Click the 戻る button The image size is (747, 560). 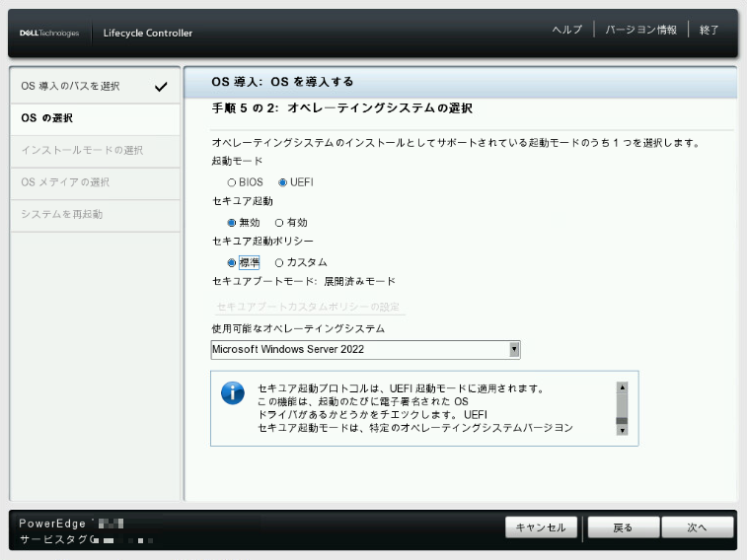(x=623, y=527)
